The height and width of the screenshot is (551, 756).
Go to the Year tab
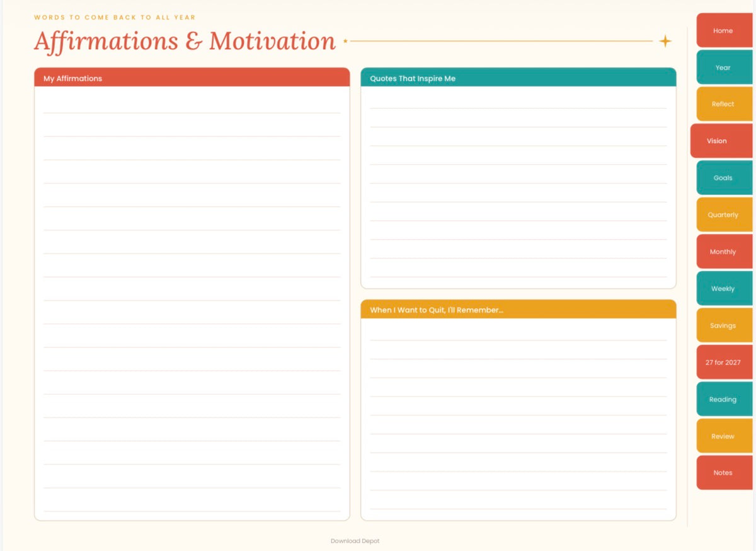coord(724,67)
